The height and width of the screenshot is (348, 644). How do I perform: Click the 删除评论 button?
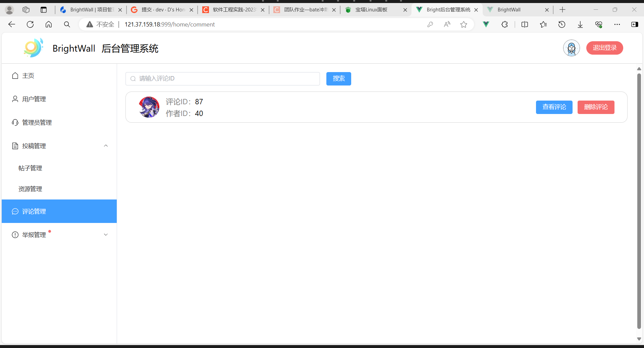(x=596, y=107)
